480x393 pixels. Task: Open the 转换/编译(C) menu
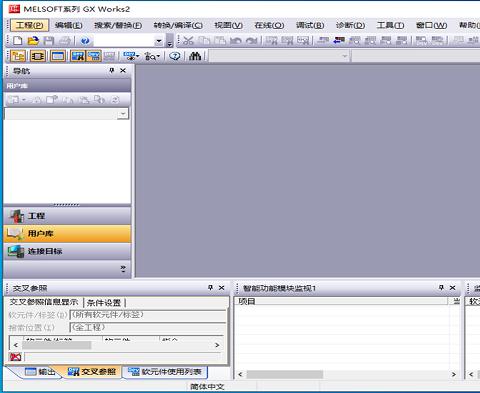[x=178, y=25]
